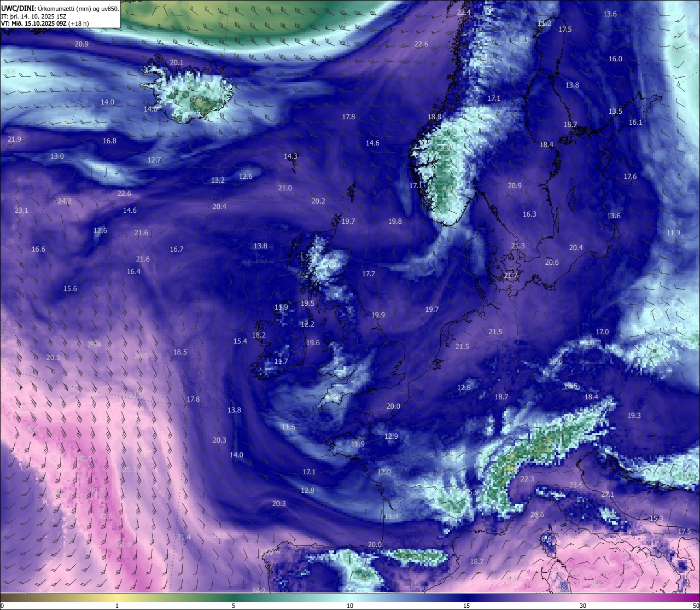Click the 17.7 value in the North Sea
This screenshot has height=610, width=700.
coord(369,274)
